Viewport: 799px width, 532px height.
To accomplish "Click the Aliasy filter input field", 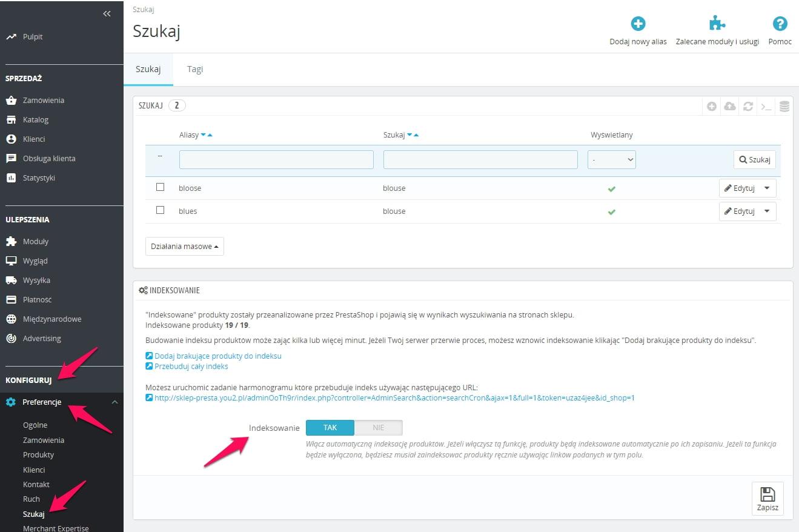I will (276, 159).
